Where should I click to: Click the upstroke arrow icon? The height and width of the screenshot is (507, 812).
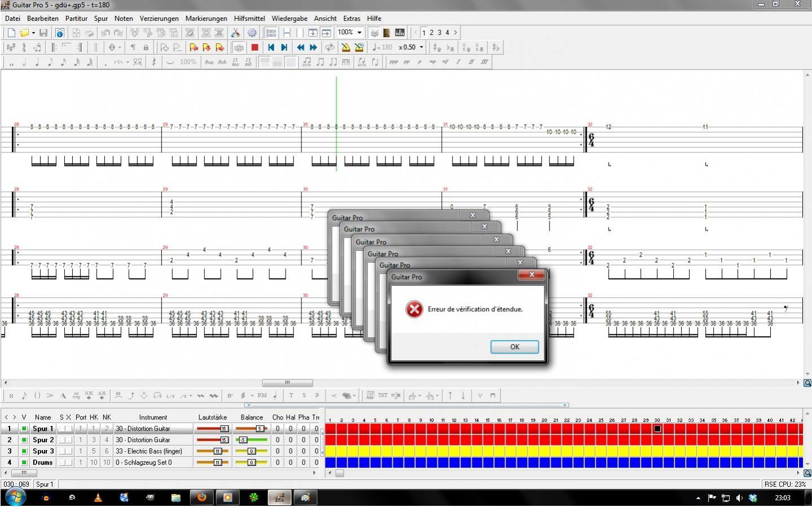[x=450, y=395]
